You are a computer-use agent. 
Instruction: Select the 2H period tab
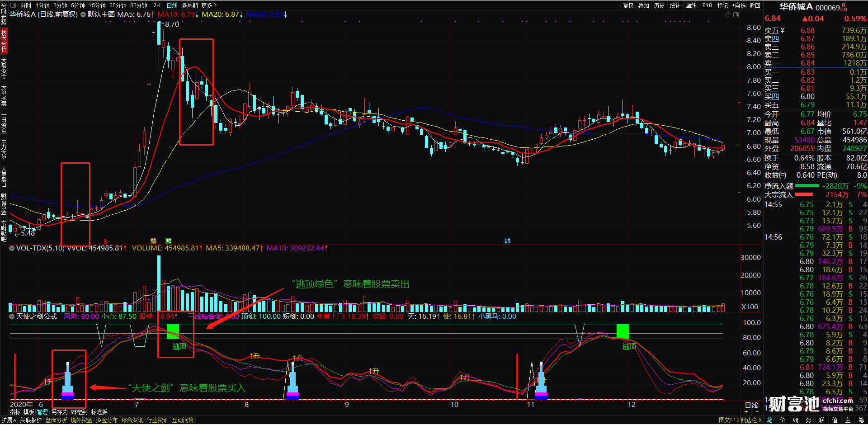(157, 5)
